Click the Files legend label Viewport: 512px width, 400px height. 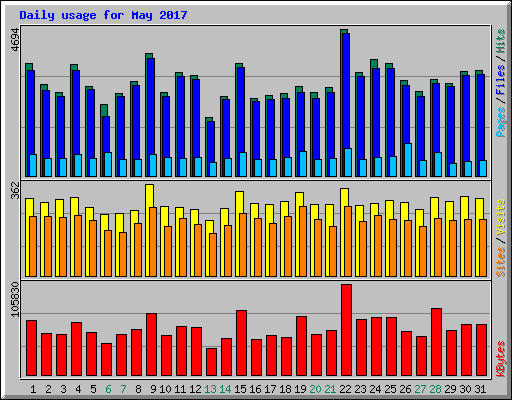(x=501, y=80)
